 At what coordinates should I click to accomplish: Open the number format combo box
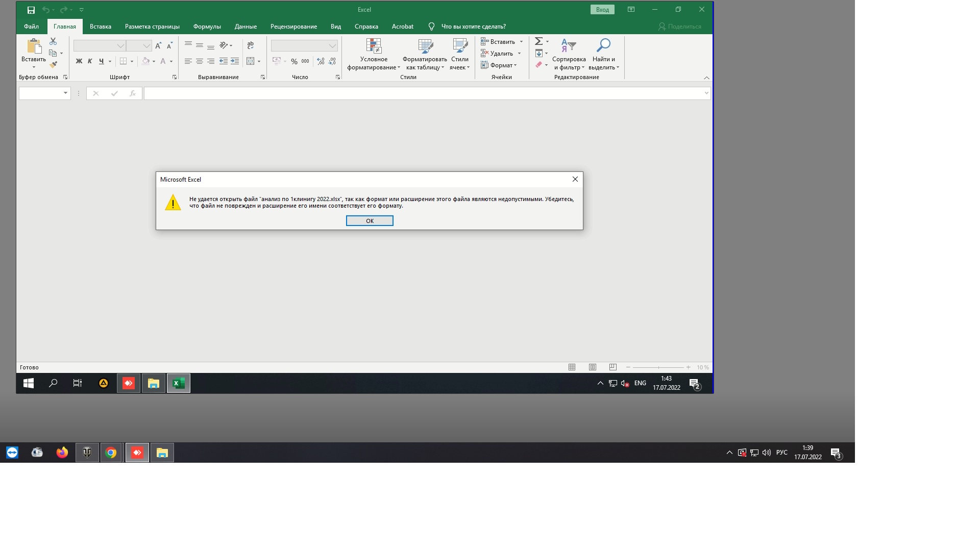pos(304,46)
